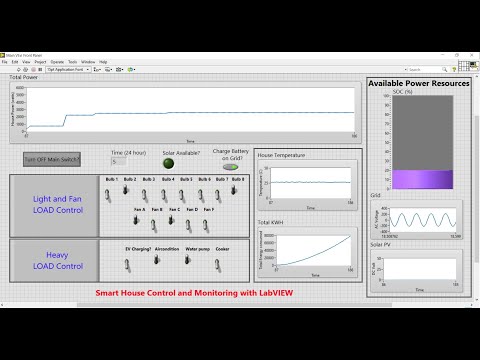Viewport: 480px width, 360px height.
Task: Click the LabVIEW icon in title bar
Action: click(x=3, y=55)
